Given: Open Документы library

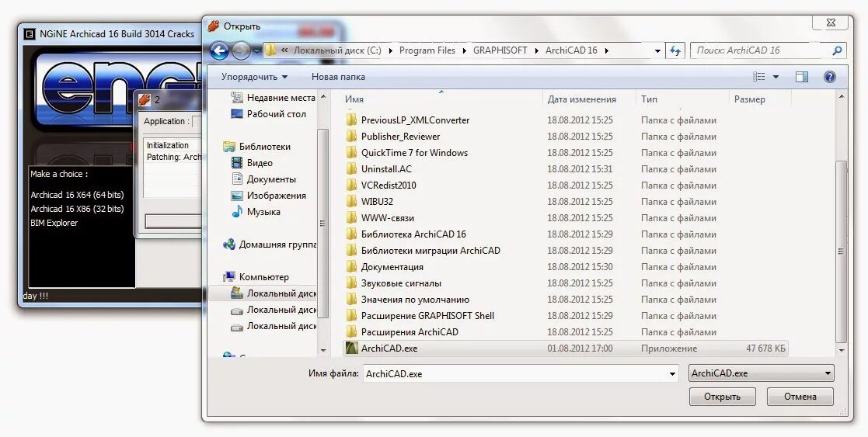Looking at the screenshot, I should click(263, 179).
